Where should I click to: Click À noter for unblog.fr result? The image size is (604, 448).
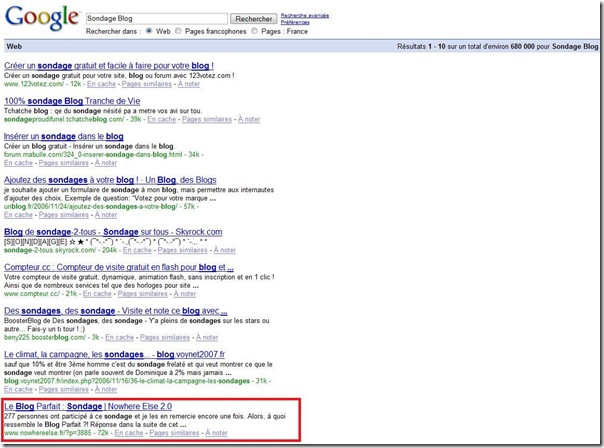(x=106, y=215)
